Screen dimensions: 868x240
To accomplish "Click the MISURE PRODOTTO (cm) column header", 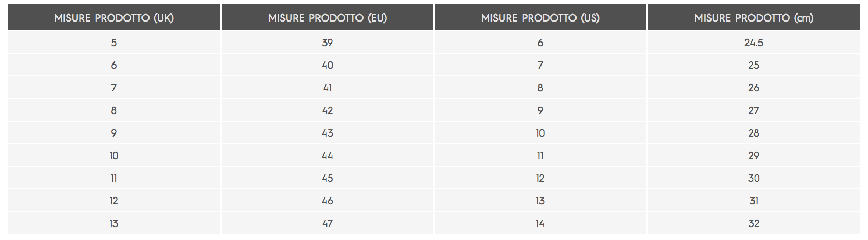I will (x=754, y=17).
